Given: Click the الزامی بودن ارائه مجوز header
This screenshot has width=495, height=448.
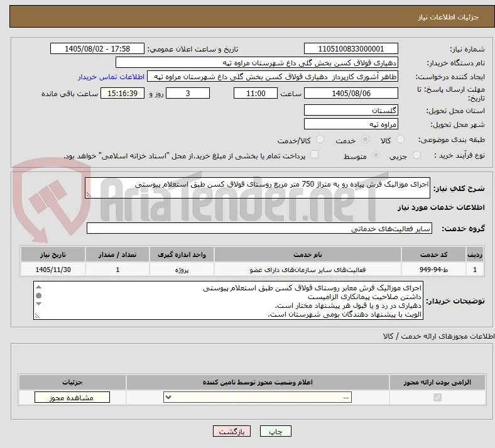Looking at the screenshot, I should [437, 382].
